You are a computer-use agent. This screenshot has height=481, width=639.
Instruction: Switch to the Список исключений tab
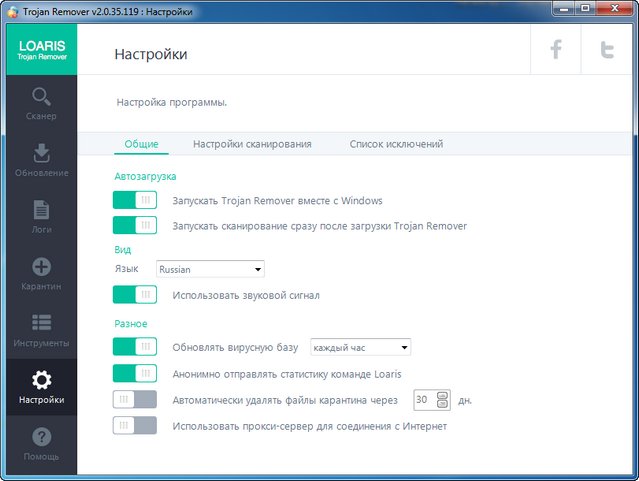tap(396, 144)
